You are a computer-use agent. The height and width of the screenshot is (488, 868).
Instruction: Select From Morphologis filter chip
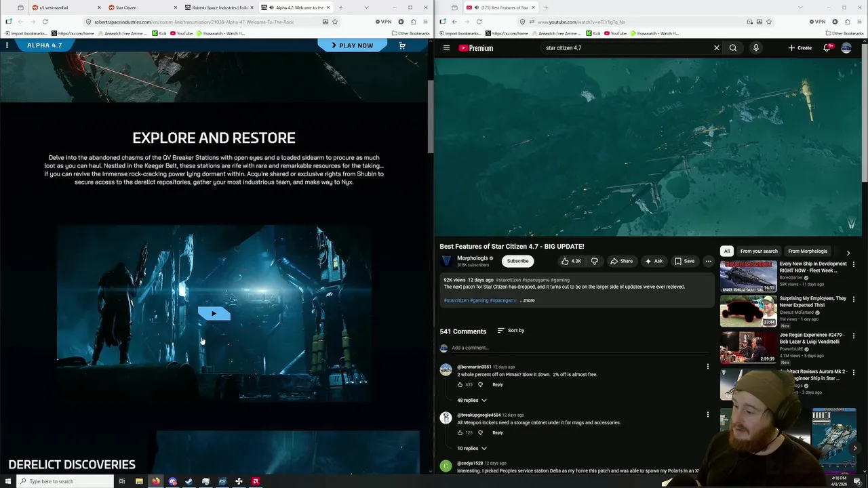pos(808,251)
